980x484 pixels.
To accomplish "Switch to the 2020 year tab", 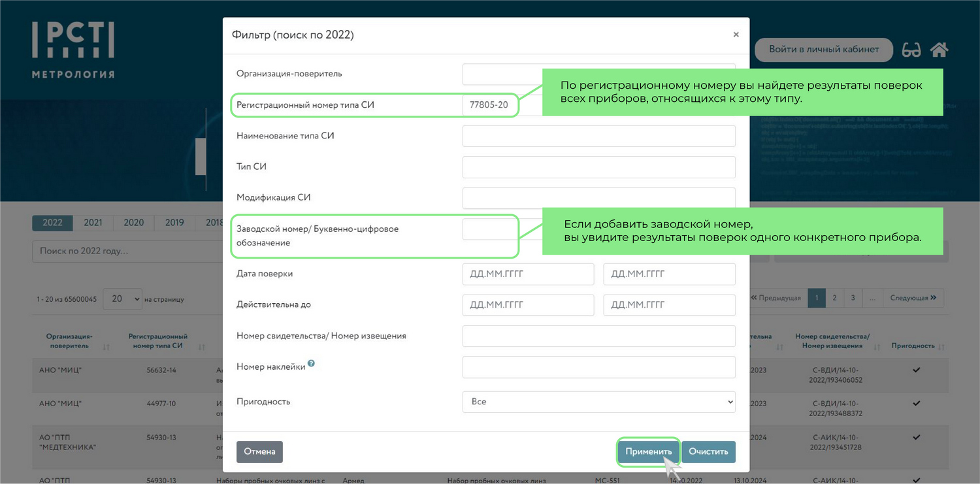I will [133, 223].
